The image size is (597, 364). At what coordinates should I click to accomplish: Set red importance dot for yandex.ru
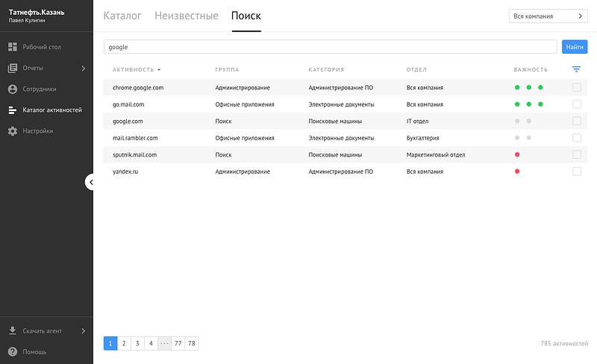517,171
